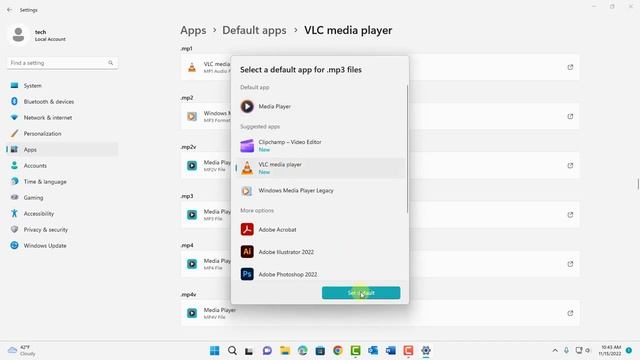The height and width of the screenshot is (360, 640).
Task: Click the open-link icon for .mp4v row
Action: tap(570, 313)
